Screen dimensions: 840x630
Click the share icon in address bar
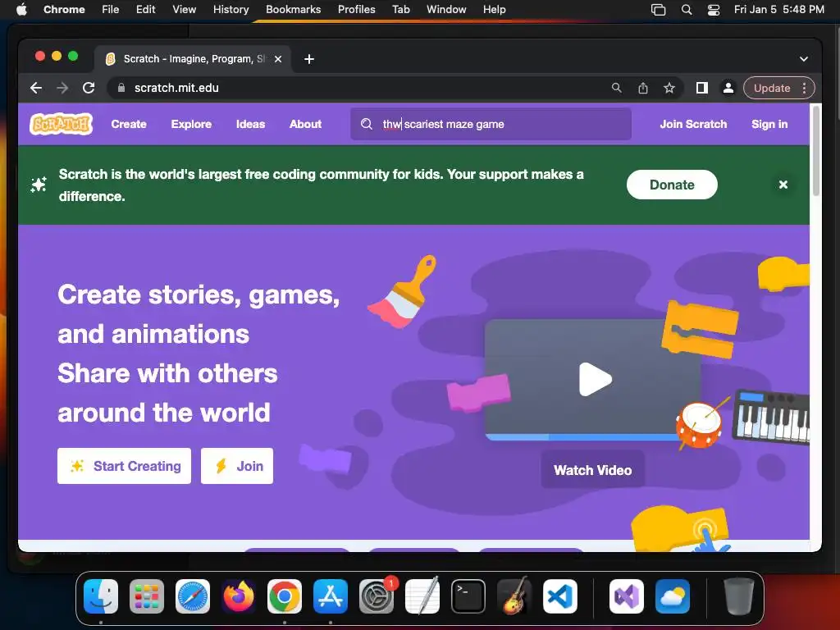(x=643, y=88)
